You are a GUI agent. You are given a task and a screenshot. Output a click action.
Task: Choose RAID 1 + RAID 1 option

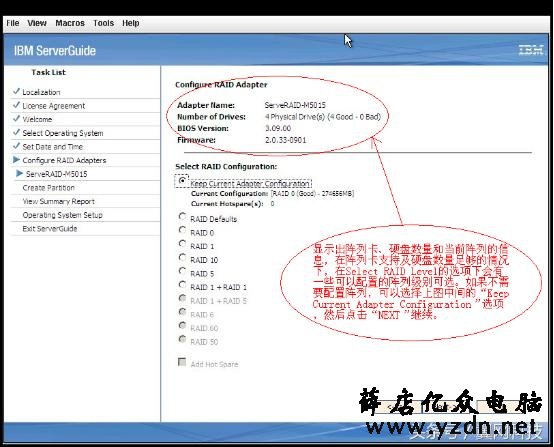(x=182, y=284)
